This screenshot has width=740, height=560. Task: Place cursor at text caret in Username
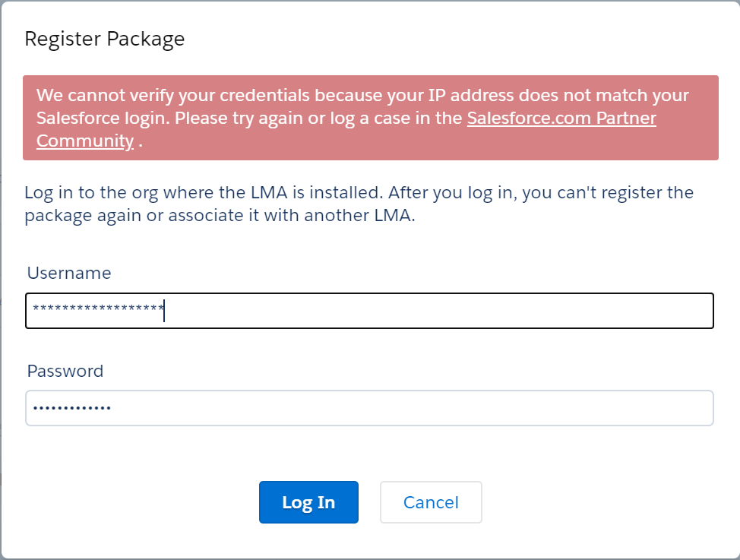pos(165,310)
